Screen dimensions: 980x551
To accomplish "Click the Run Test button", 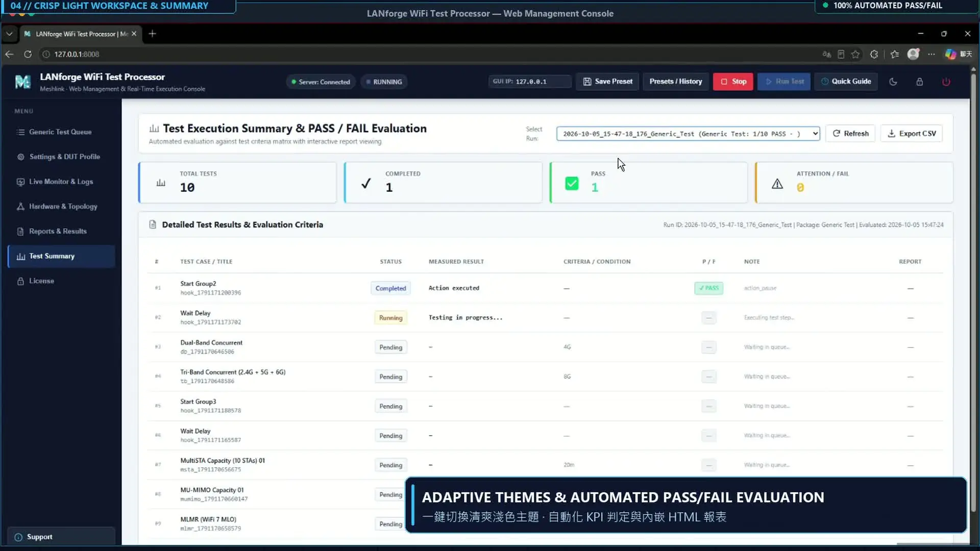I will tap(784, 82).
